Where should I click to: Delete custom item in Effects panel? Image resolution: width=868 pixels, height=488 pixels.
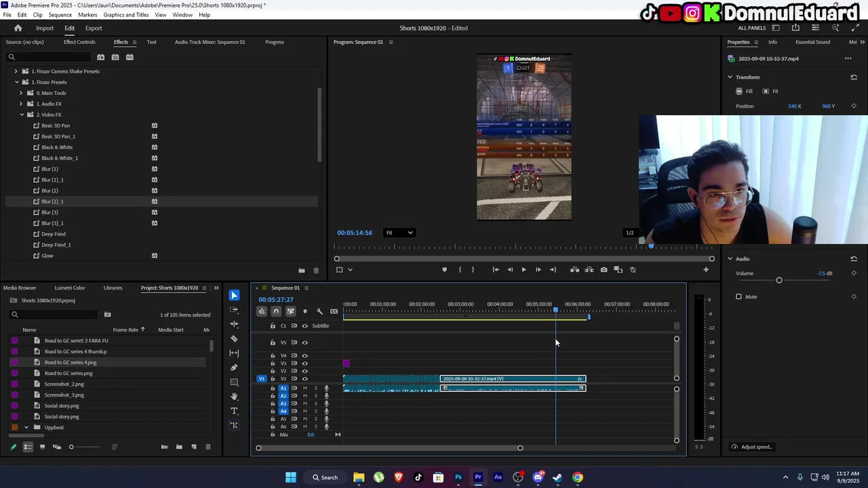[x=315, y=270]
